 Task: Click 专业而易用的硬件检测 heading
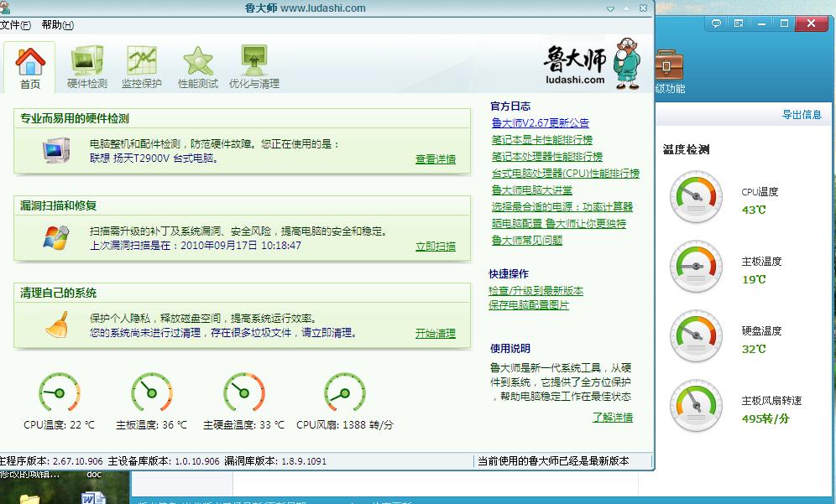pos(75,118)
